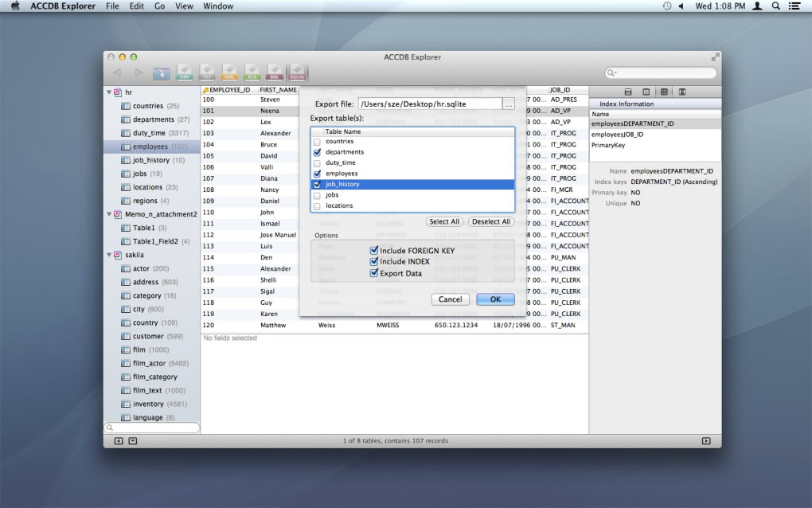Open the Go menu
Screen dimensions: 812x508
point(159,6)
